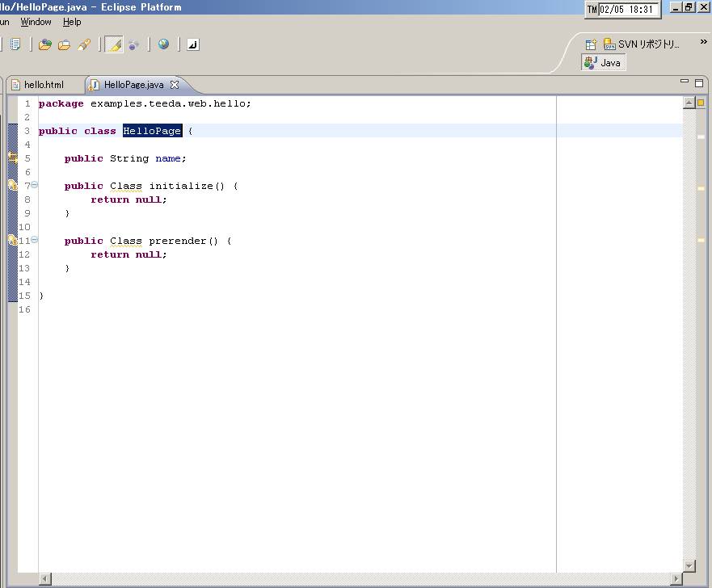Open the Help menu
Screen dimensions: 712x588
click(x=72, y=22)
